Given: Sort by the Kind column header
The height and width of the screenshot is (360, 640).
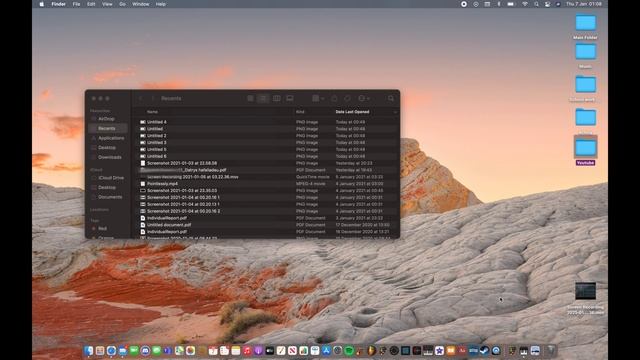Looking at the screenshot, I should [x=300, y=112].
